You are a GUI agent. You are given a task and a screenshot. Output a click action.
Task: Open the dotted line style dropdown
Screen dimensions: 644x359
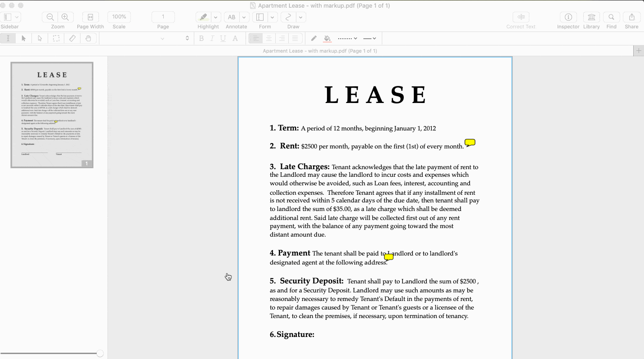(347, 39)
